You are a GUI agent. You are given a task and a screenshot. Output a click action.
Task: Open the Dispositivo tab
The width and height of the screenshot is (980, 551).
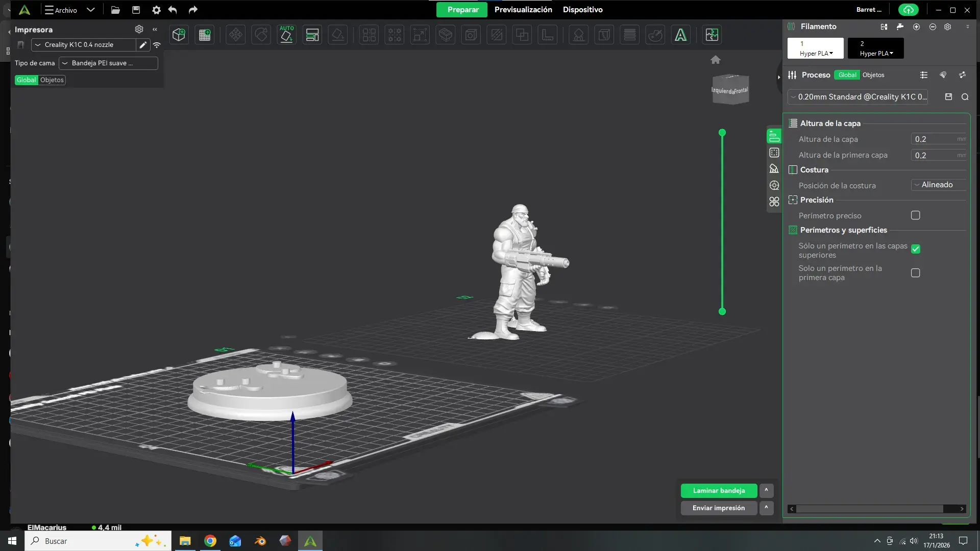point(582,10)
